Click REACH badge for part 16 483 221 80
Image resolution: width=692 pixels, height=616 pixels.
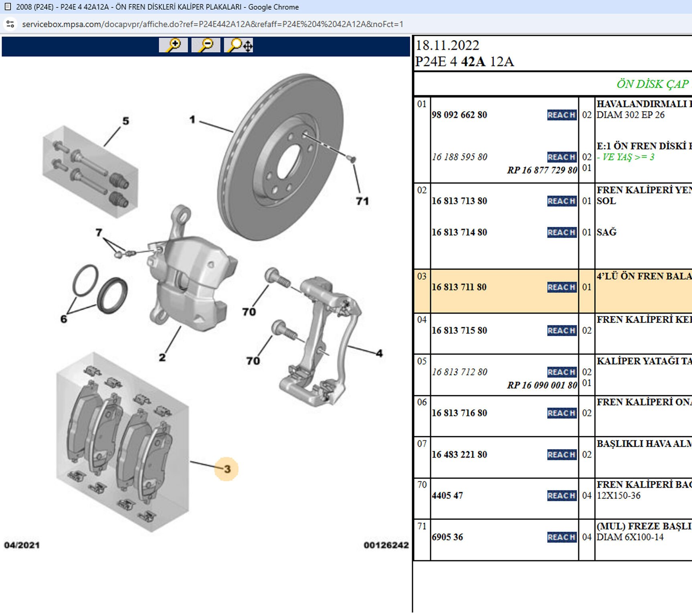(x=561, y=454)
